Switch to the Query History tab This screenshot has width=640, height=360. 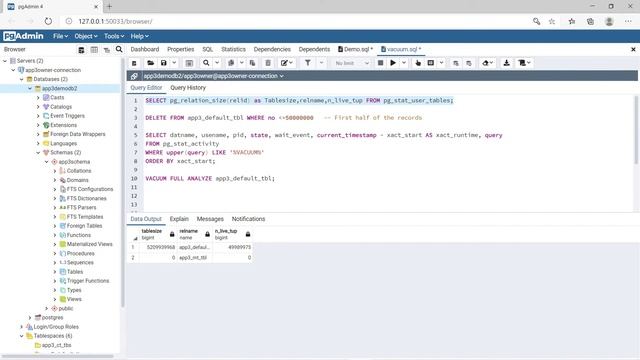point(188,88)
